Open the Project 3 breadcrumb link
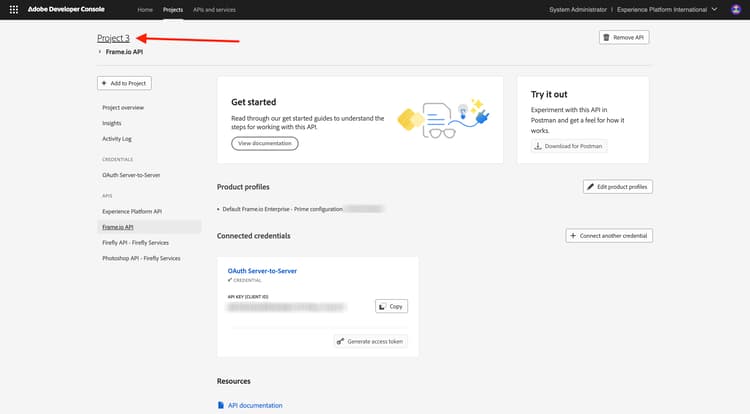 point(113,38)
